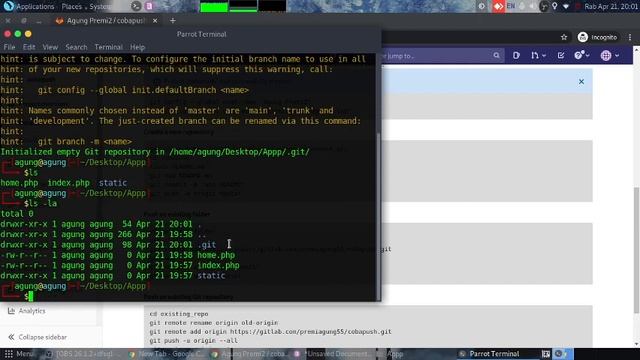Switch to New Tab - Google Chrome taskbar item
Viewport: 640px width, 360px height.
click(x=165, y=354)
